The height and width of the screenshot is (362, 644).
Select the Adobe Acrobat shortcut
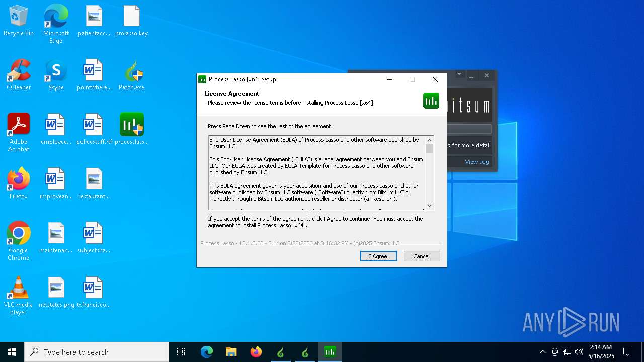[19, 133]
